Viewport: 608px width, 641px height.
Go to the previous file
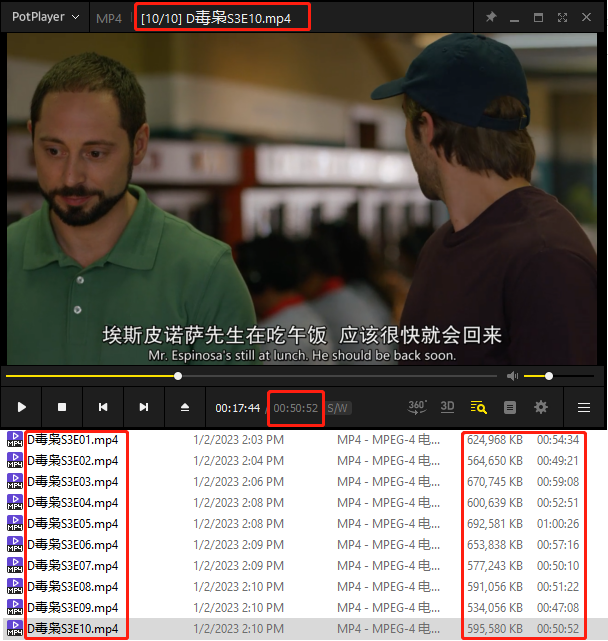click(103, 407)
